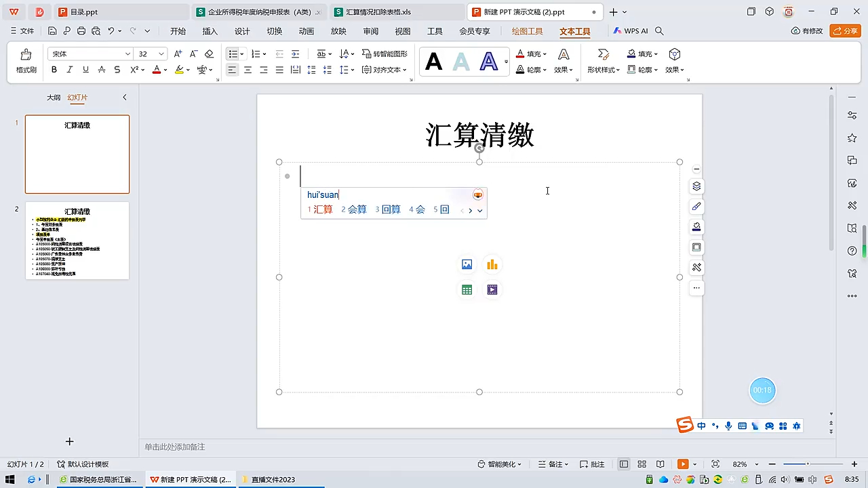Click the insert chart placeholder icon
Screen dimensions: 868x488
tap(492, 265)
